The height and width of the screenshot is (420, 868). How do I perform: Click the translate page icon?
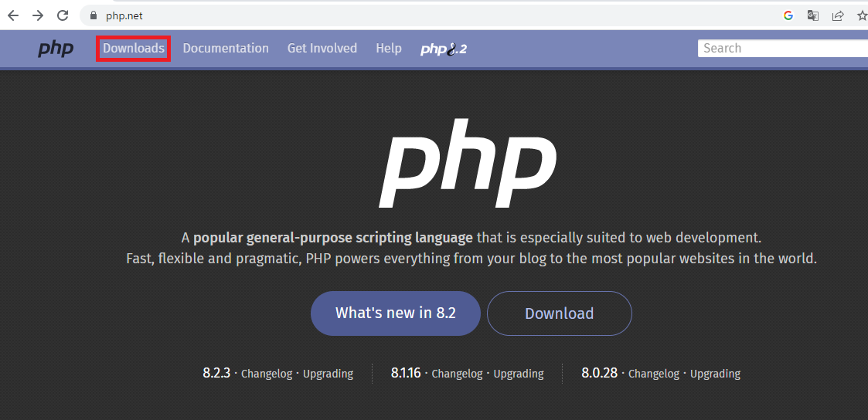[812, 15]
